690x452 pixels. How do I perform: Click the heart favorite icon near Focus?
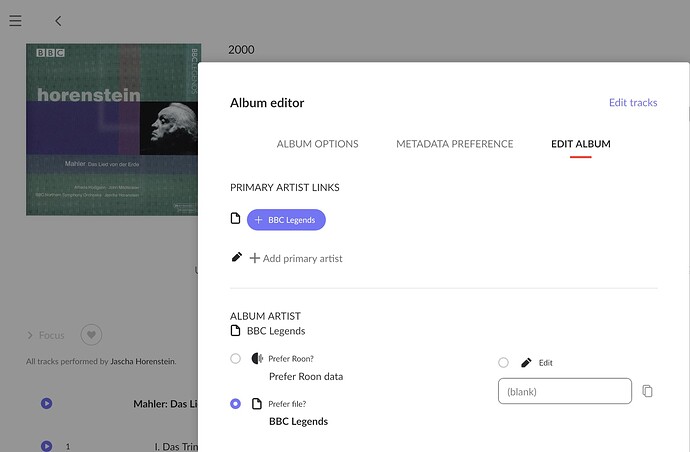tap(91, 335)
